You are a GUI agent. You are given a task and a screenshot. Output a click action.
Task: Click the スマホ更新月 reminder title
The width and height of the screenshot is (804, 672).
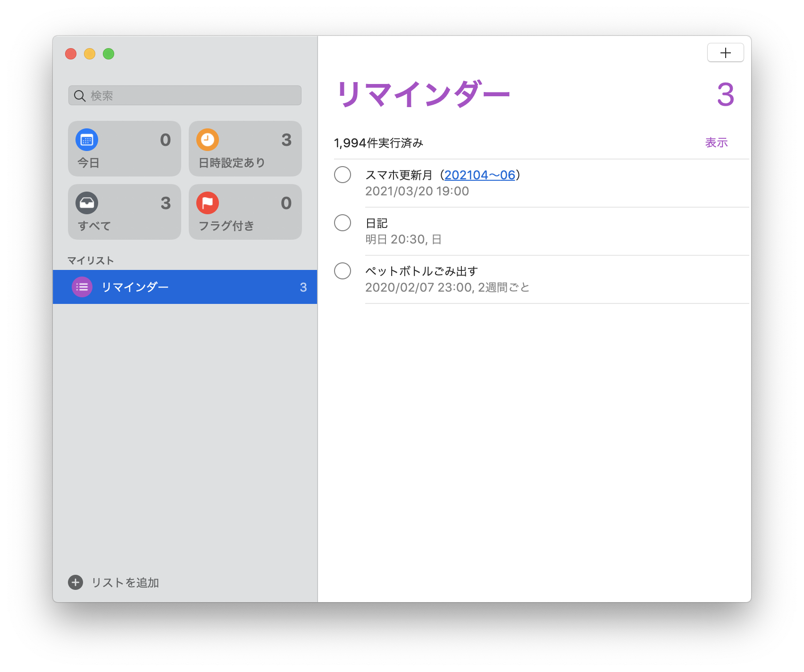click(x=443, y=175)
